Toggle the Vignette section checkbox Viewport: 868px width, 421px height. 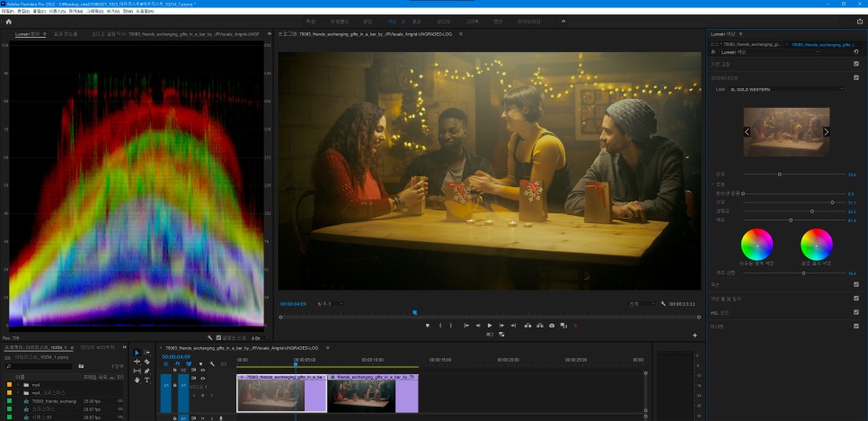(x=856, y=327)
